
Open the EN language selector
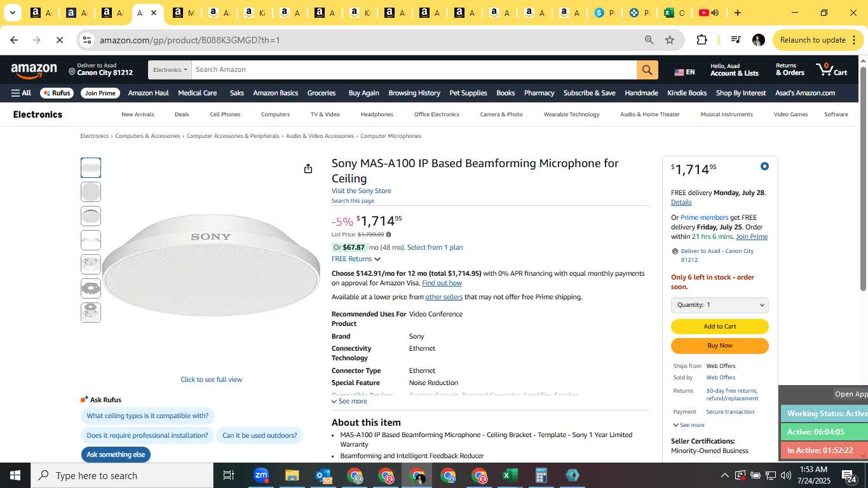[684, 72]
